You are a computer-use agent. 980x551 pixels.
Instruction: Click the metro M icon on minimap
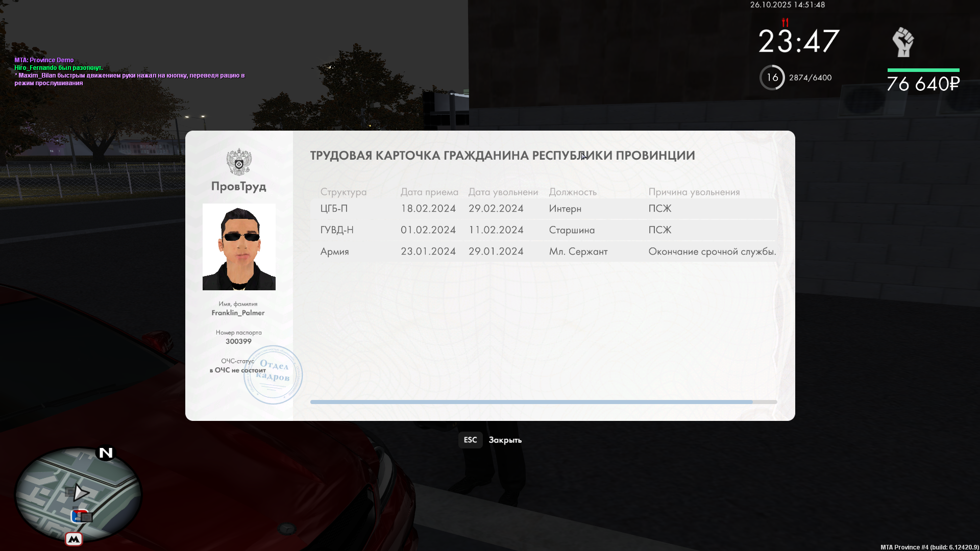coord(74,539)
